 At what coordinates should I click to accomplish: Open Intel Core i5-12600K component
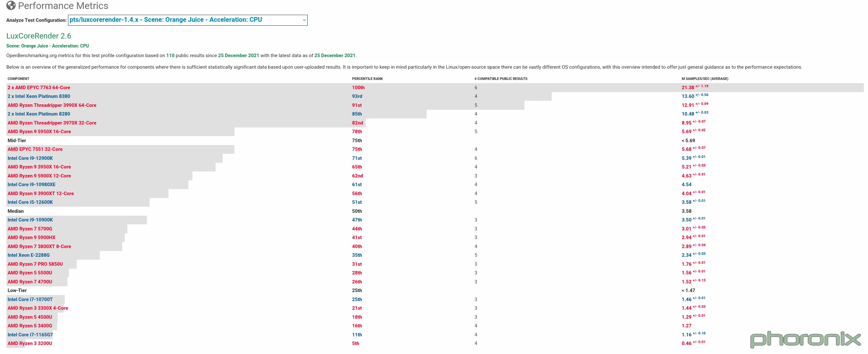click(30, 202)
